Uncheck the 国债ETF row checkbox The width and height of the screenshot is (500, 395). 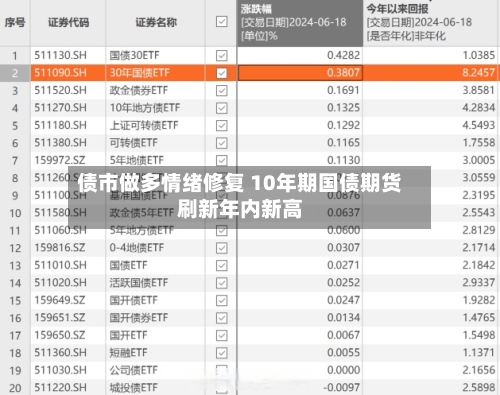[x=222, y=265]
